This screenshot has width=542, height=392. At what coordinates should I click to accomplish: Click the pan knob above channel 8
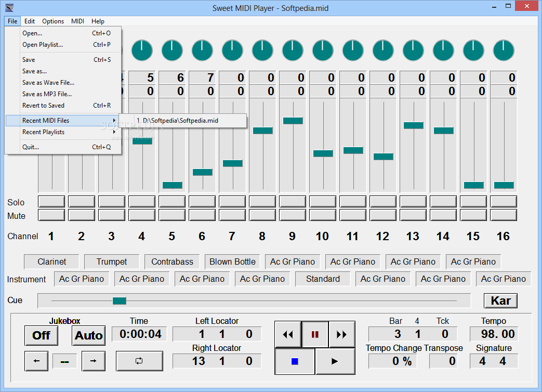262,50
